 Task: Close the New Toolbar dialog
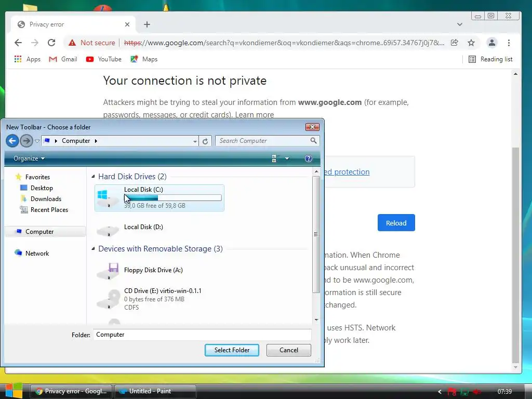tap(312, 127)
